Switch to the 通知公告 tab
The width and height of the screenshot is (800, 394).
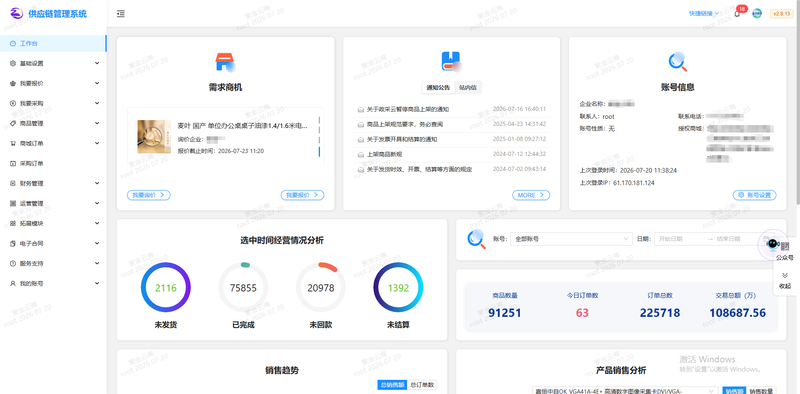pyautogui.click(x=438, y=88)
